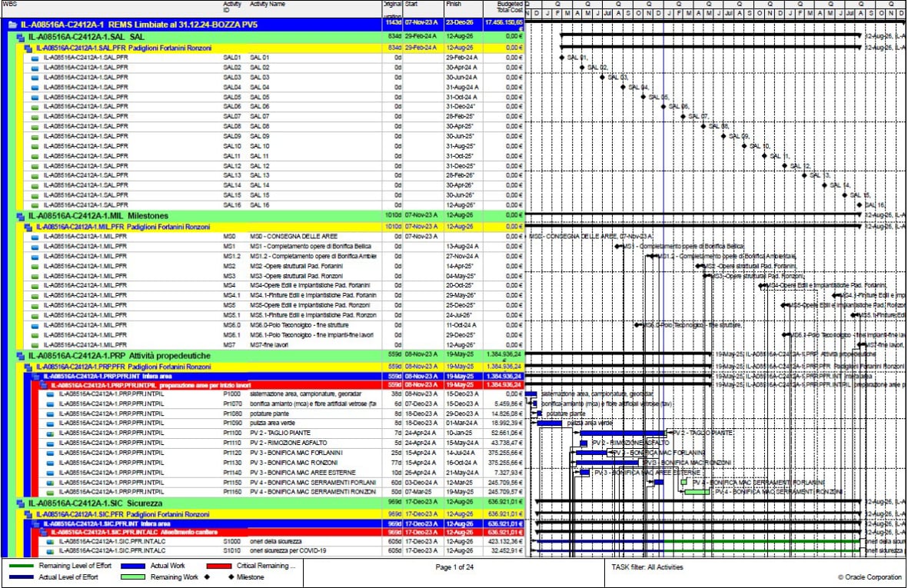Click the WBS icon beside IL-A08516A-C2412A-1.SIC Sicurezza
The height and width of the screenshot is (588, 908).
coord(20,503)
